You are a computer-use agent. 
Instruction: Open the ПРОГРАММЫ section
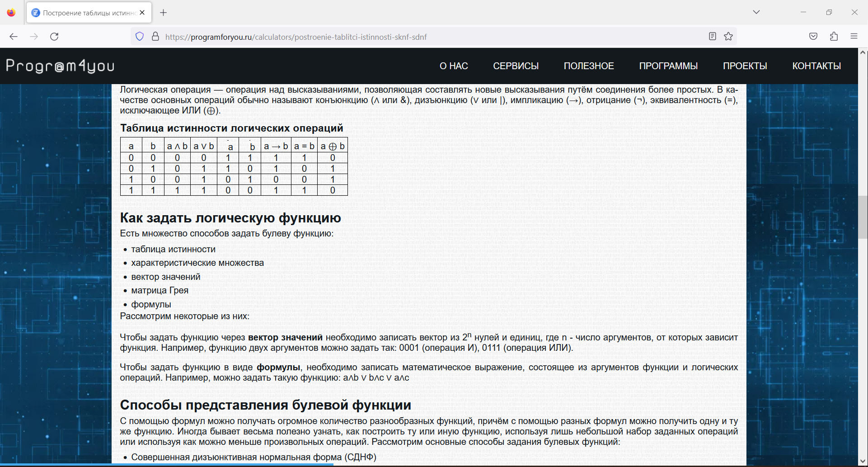point(668,66)
